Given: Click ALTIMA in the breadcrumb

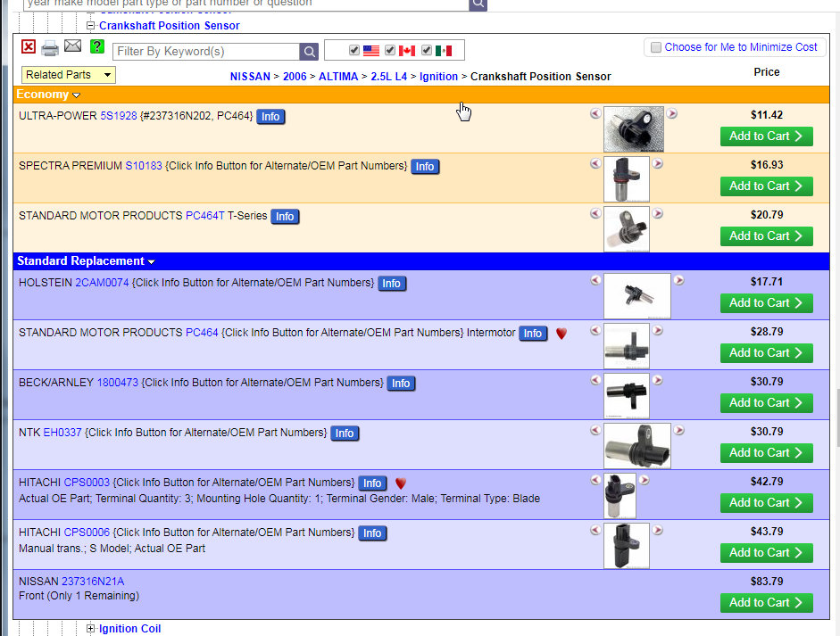Looking at the screenshot, I should [x=338, y=77].
